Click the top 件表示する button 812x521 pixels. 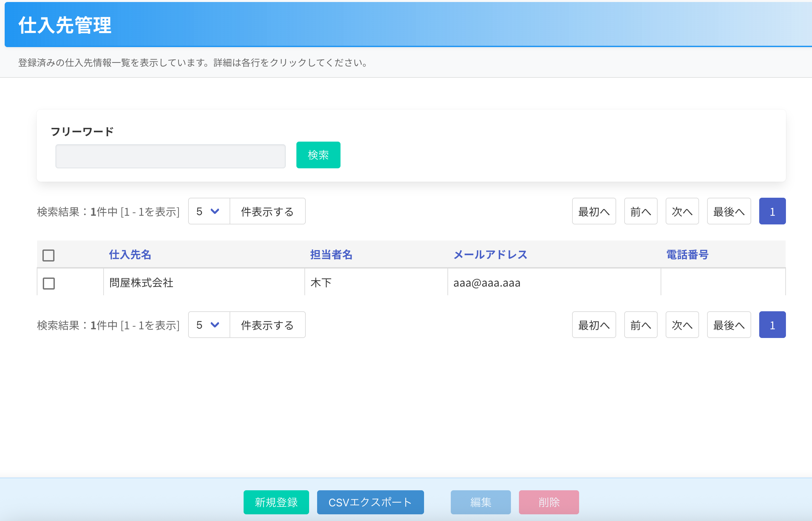(x=267, y=211)
